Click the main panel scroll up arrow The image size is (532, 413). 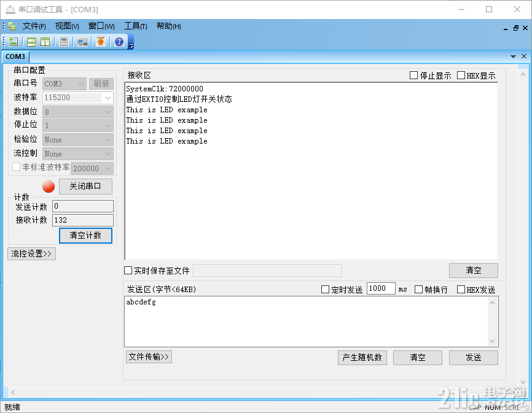(x=523, y=74)
